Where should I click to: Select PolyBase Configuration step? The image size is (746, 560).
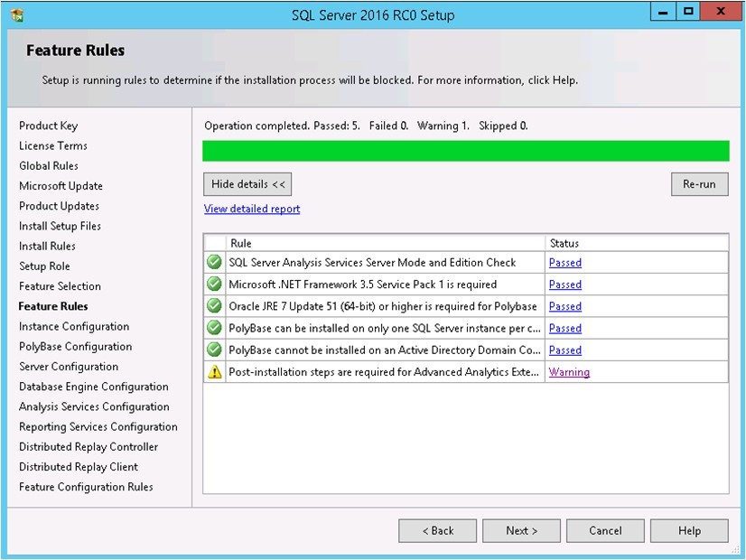(76, 346)
